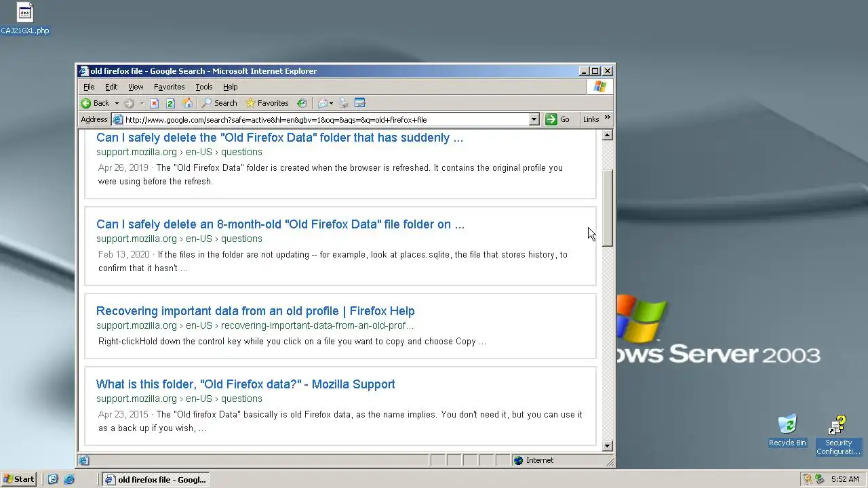Click the page icon in the address bar
The height and width of the screenshot is (488, 868).
(118, 120)
